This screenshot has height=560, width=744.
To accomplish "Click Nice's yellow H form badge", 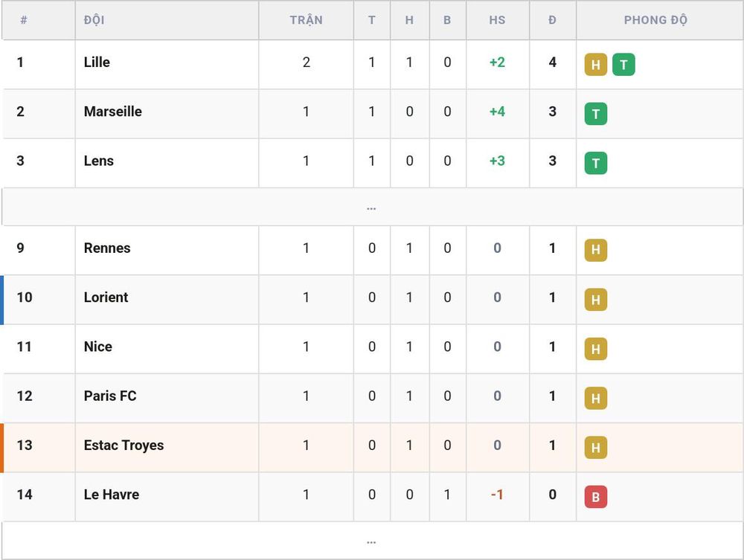I will (595, 349).
